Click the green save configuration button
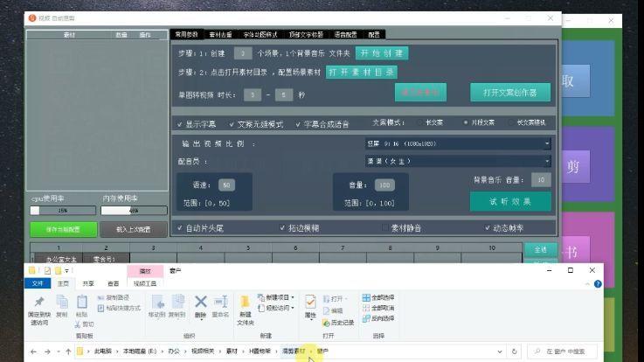This screenshot has height=362, width=644. (x=64, y=230)
